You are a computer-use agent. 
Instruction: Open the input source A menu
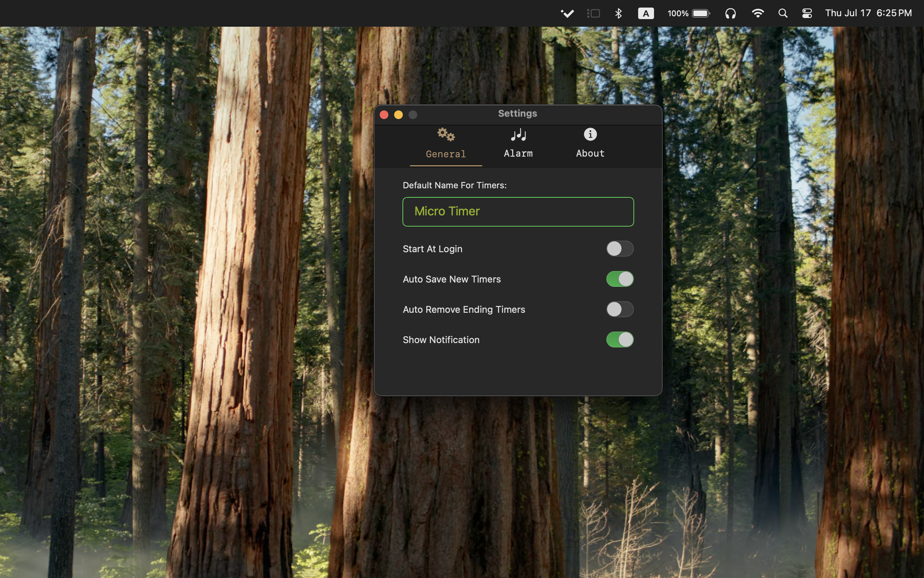(x=646, y=13)
